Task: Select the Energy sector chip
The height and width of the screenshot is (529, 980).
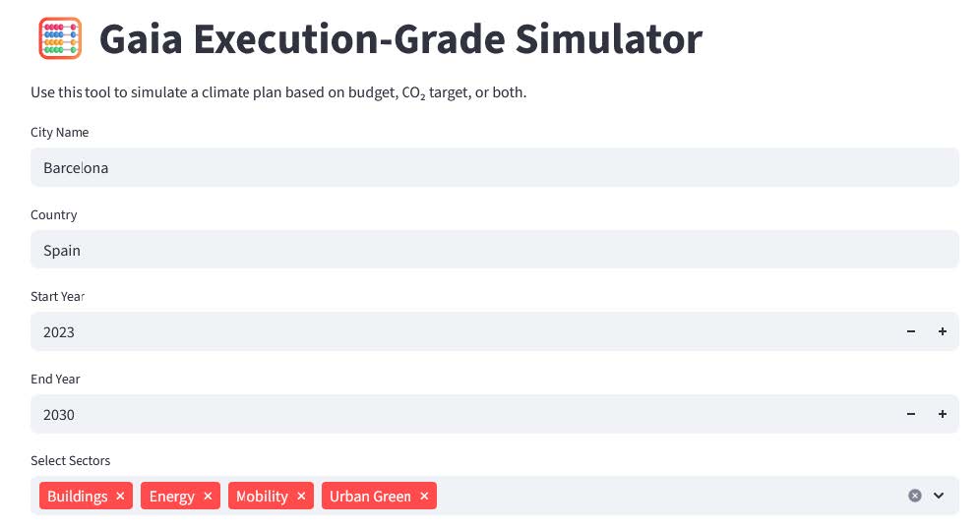Action: tap(171, 497)
